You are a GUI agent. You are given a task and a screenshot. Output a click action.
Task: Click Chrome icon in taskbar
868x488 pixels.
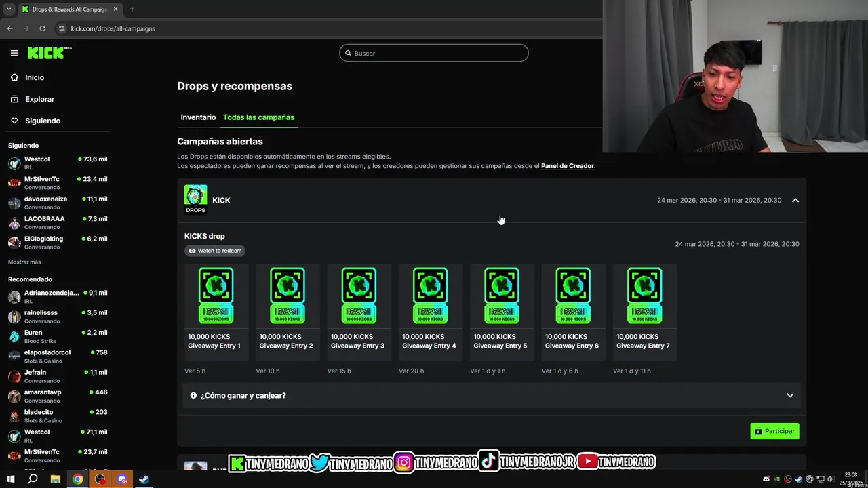(x=78, y=479)
